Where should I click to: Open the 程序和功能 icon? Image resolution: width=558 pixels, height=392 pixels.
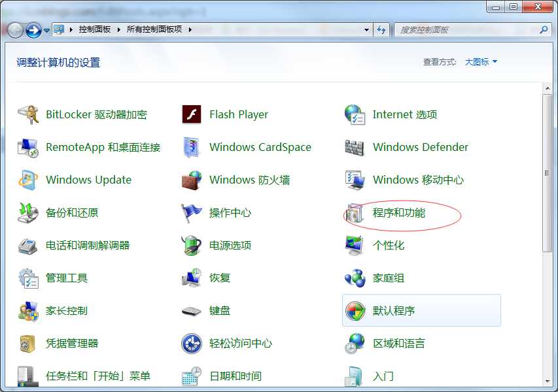pos(355,213)
